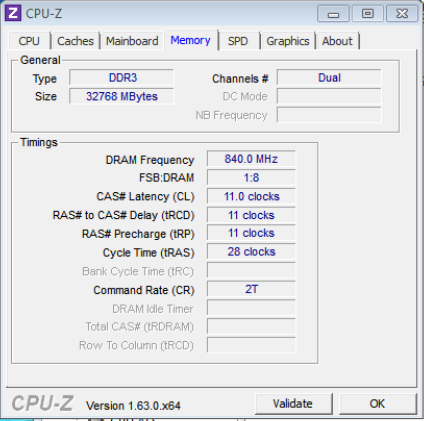Minimize the CPU-Z window
The height and width of the screenshot is (421, 424).
click(x=333, y=14)
